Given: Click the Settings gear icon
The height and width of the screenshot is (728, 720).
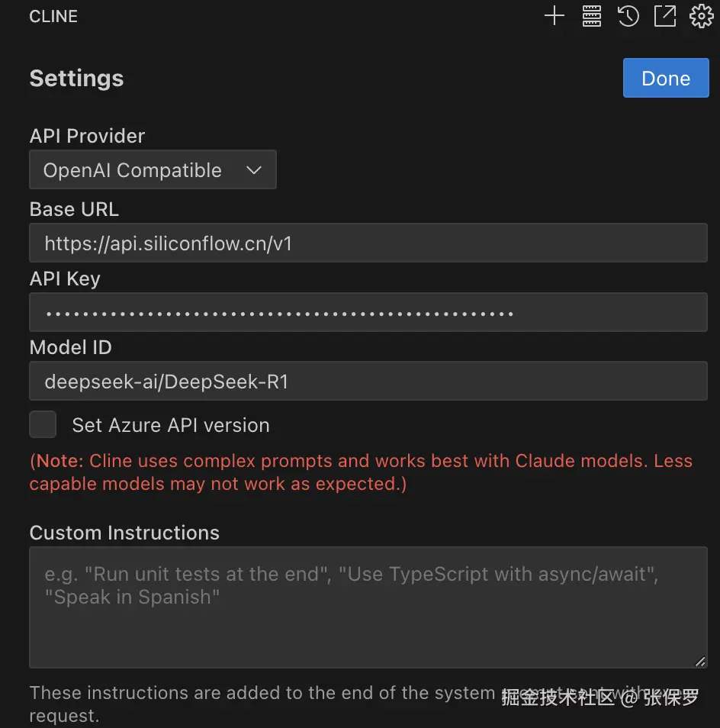Looking at the screenshot, I should pyautogui.click(x=701, y=16).
